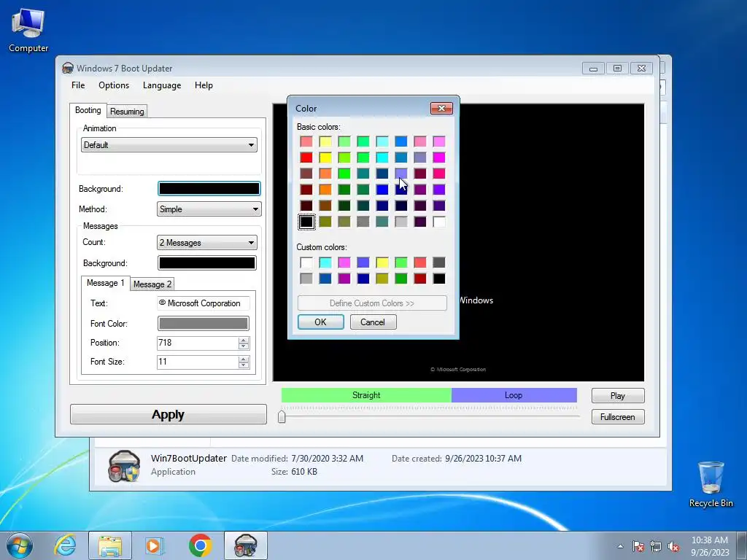
Task: Click Define Custom Colors button
Action: tap(372, 303)
